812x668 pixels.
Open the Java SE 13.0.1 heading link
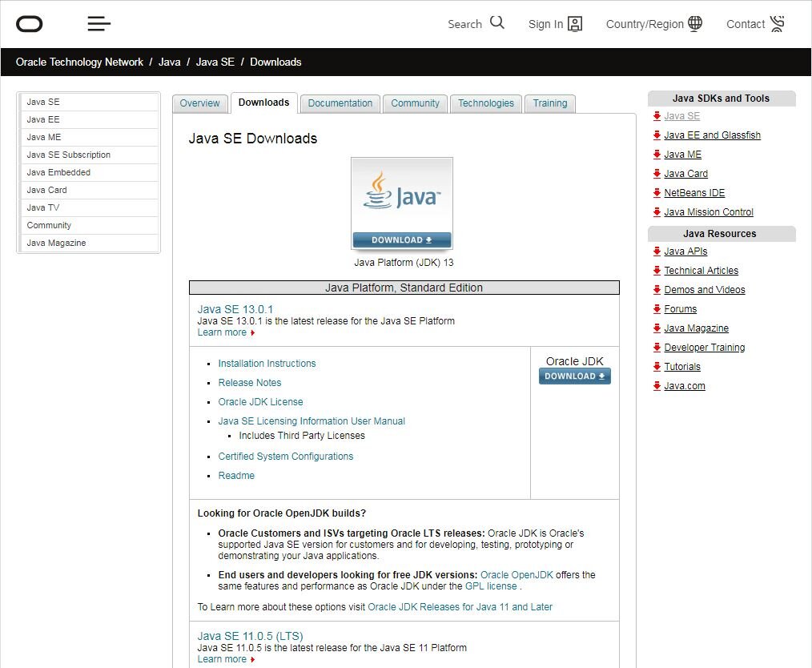click(x=235, y=309)
